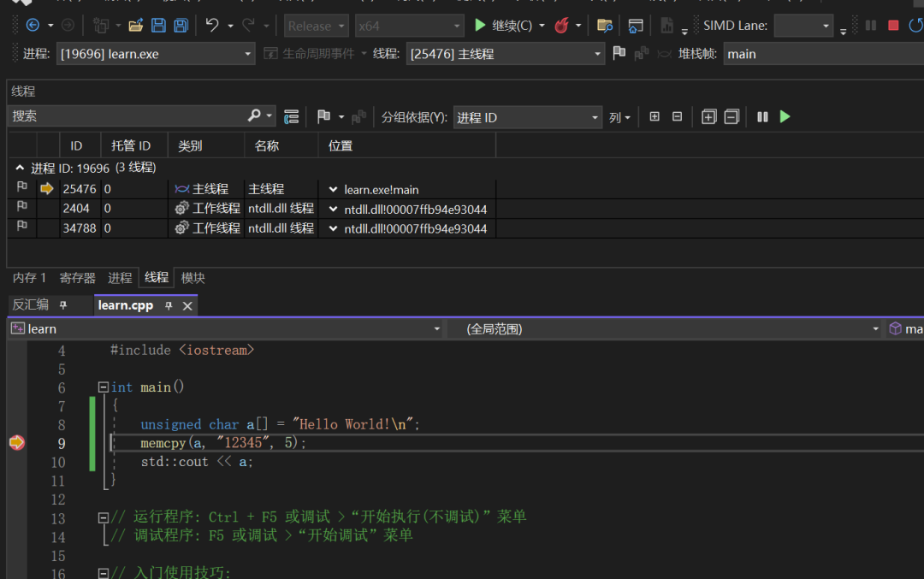Switch to the 反汇编 (Disassembly) tab
The width and height of the screenshot is (924, 579).
(31, 305)
